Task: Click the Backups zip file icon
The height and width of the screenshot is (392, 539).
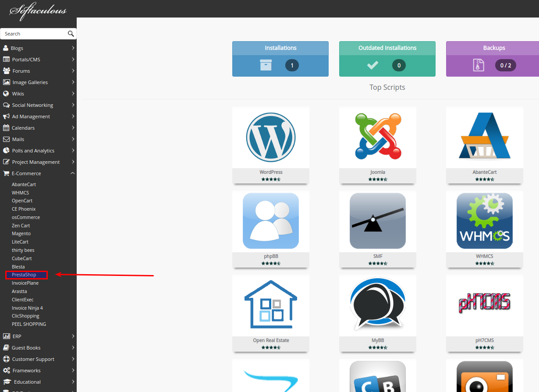Action: tap(479, 65)
